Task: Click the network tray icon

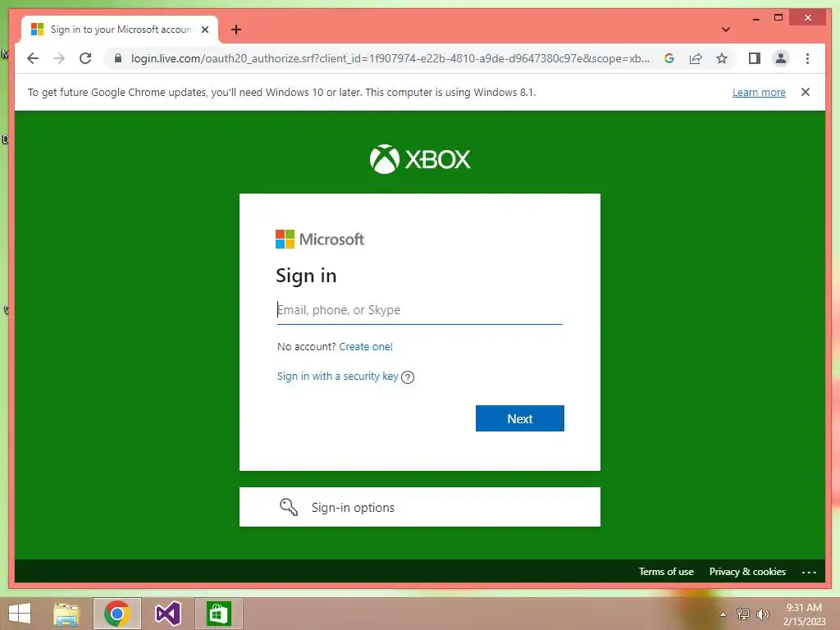Action: pyautogui.click(x=743, y=614)
